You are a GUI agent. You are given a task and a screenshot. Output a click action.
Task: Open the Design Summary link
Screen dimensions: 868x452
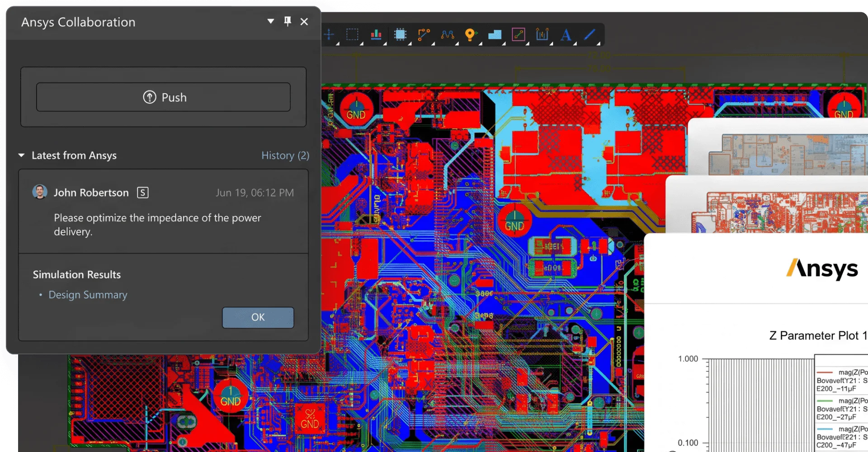click(88, 295)
